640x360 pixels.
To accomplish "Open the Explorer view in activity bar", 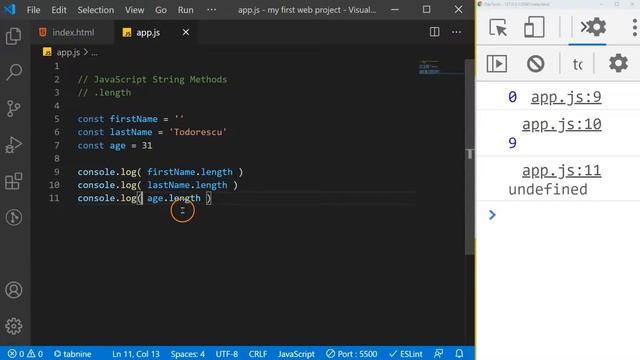I will pyautogui.click(x=13, y=36).
